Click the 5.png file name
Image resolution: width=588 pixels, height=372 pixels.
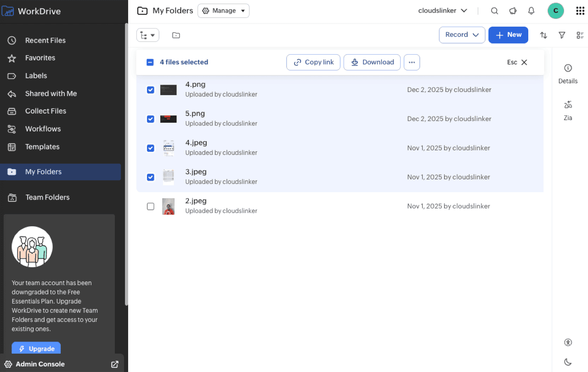pyautogui.click(x=195, y=114)
